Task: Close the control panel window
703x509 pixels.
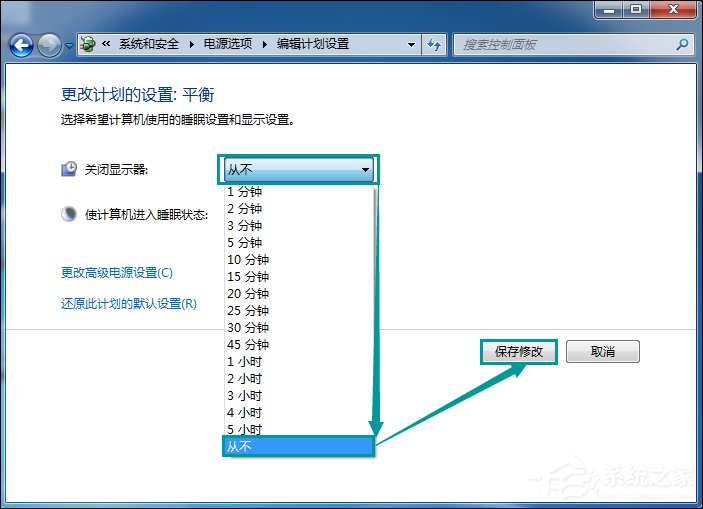Action: coord(673,9)
